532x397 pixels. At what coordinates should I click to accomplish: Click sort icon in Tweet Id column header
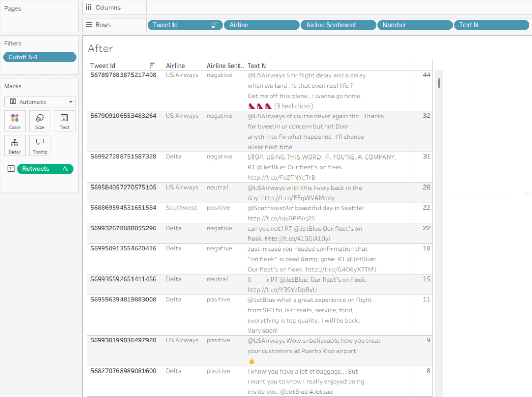click(x=152, y=65)
